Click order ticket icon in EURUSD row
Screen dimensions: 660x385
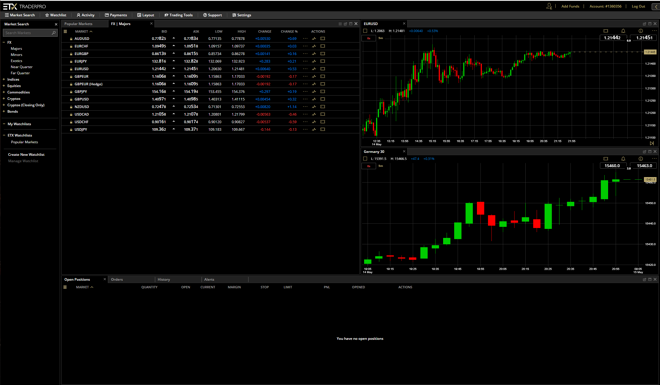click(x=323, y=69)
